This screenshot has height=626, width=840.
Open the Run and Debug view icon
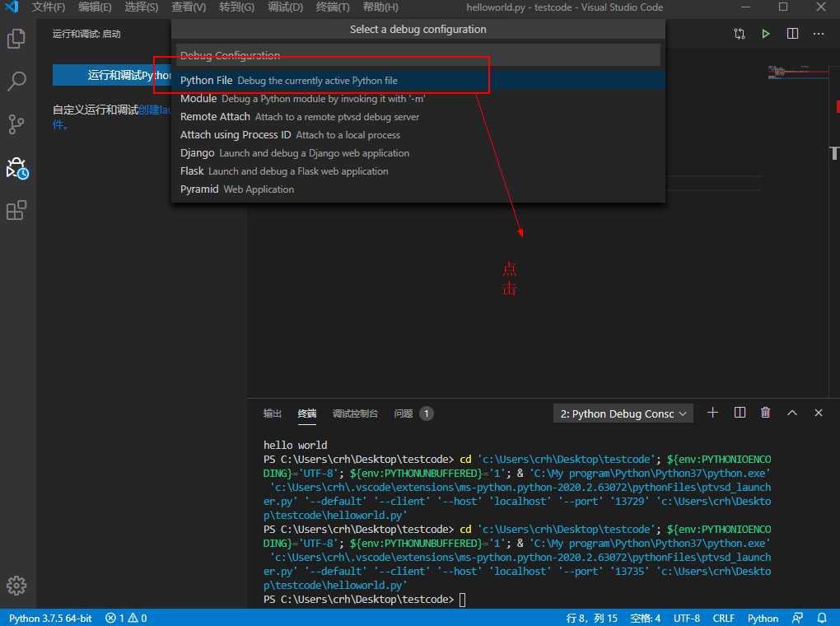(x=17, y=168)
